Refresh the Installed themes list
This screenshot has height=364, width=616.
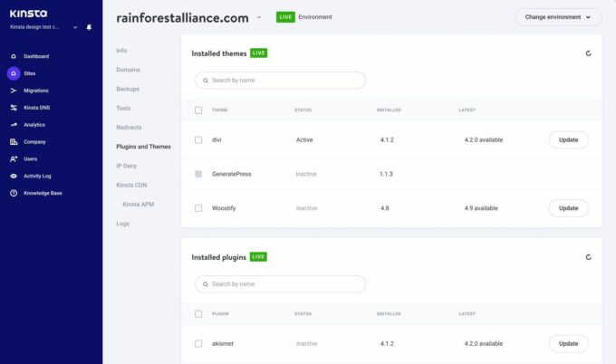click(x=588, y=53)
